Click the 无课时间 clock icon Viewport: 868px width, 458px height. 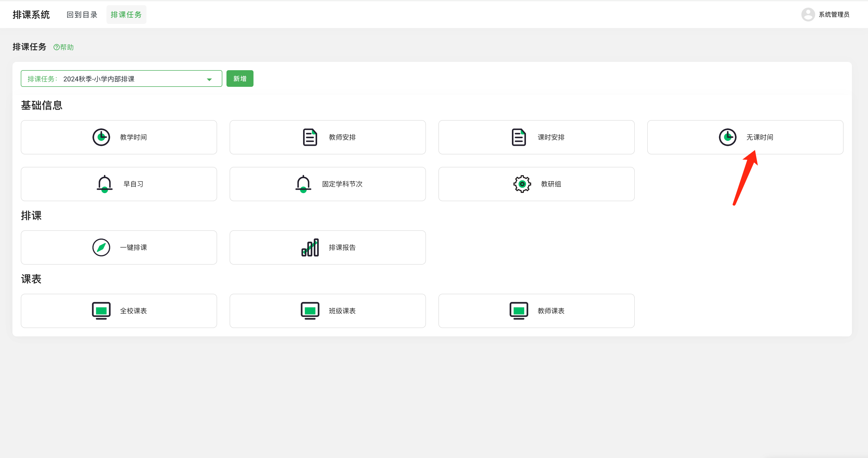tap(727, 137)
